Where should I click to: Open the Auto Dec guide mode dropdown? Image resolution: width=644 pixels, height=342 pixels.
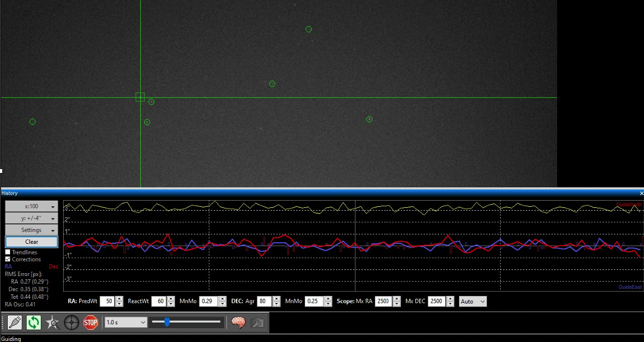point(473,302)
